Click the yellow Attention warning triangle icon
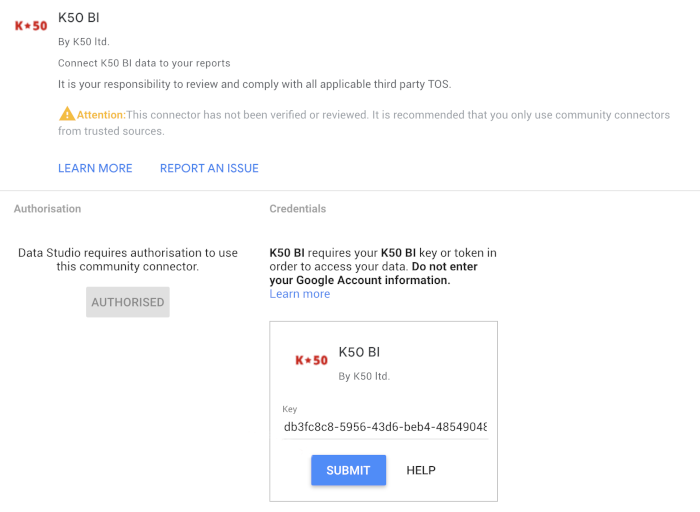 (67, 114)
